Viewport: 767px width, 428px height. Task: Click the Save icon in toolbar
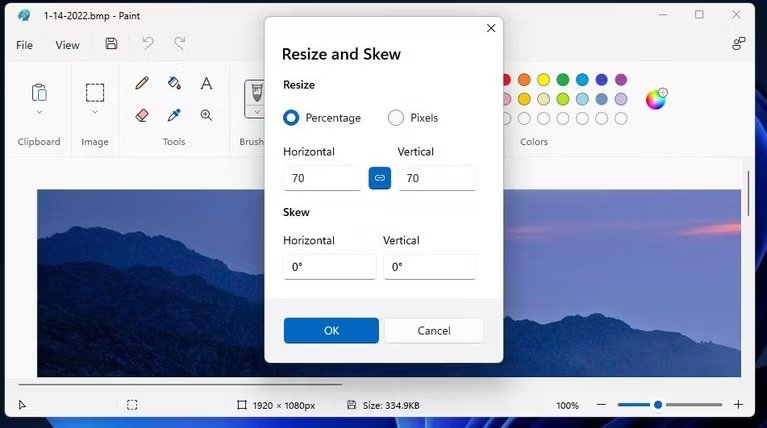[112, 44]
